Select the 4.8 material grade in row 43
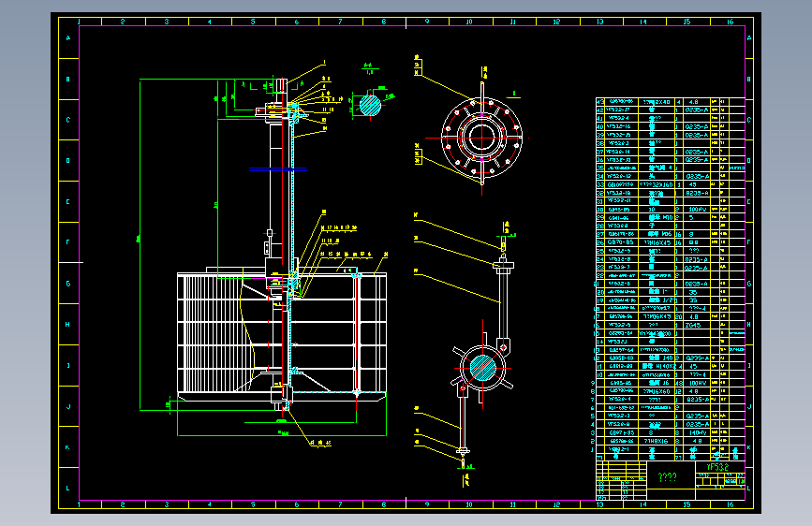Viewport: 812px width, 526px height. pos(693,102)
